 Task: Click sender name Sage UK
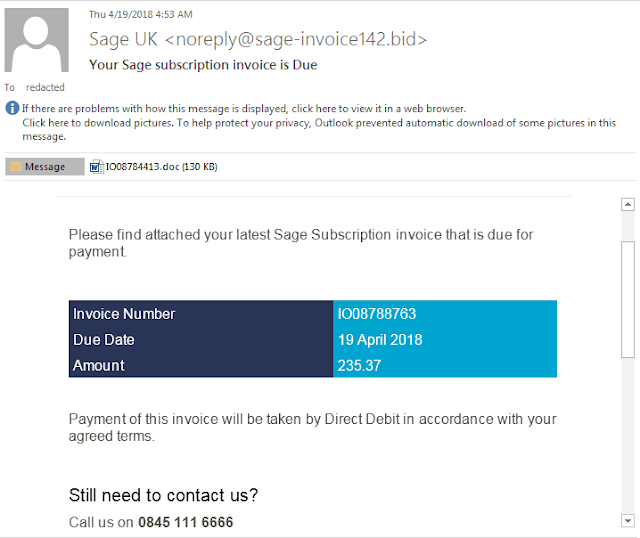point(123,39)
